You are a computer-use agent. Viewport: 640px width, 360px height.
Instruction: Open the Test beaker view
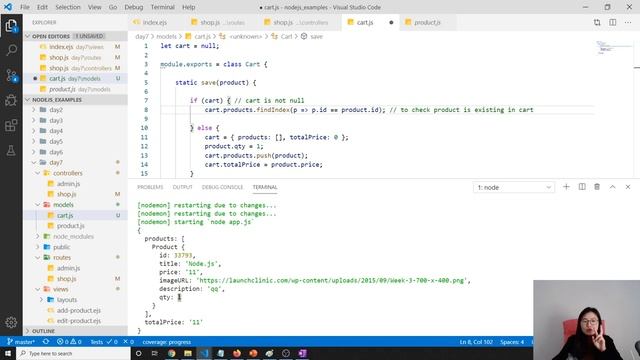(x=11, y=150)
